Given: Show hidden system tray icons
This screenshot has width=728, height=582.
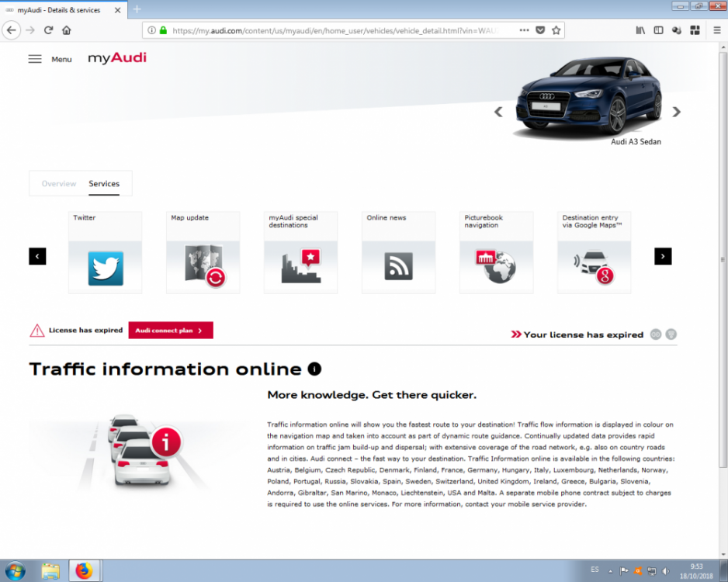Looking at the screenshot, I should click(x=610, y=571).
